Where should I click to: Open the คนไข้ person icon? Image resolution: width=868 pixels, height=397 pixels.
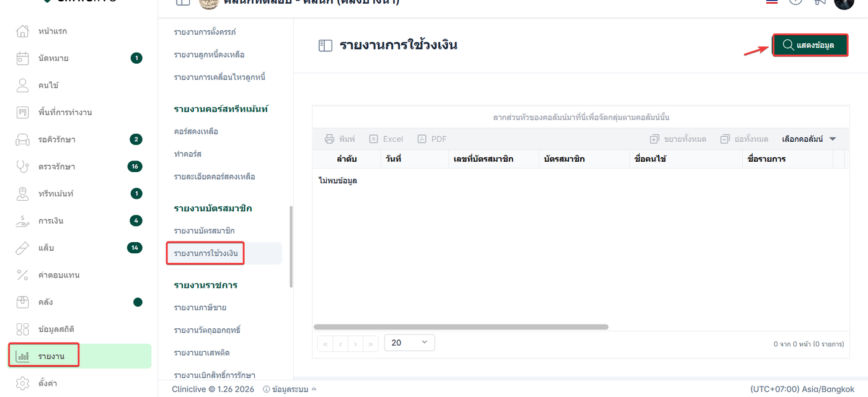coord(22,85)
